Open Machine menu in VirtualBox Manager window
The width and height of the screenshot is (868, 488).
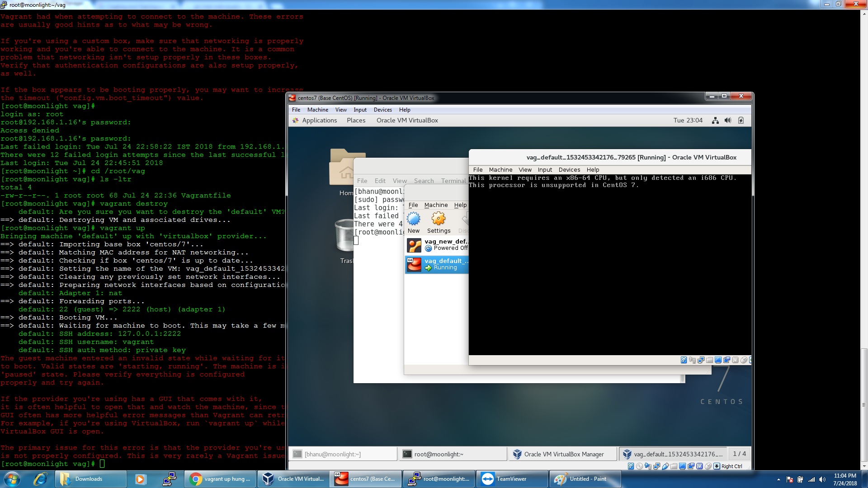click(x=436, y=205)
